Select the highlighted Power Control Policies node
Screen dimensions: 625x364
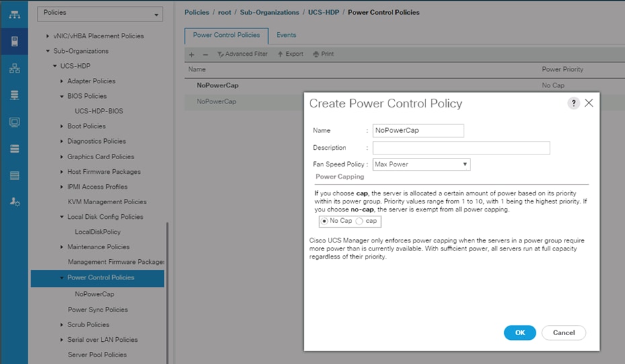tap(97, 278)
